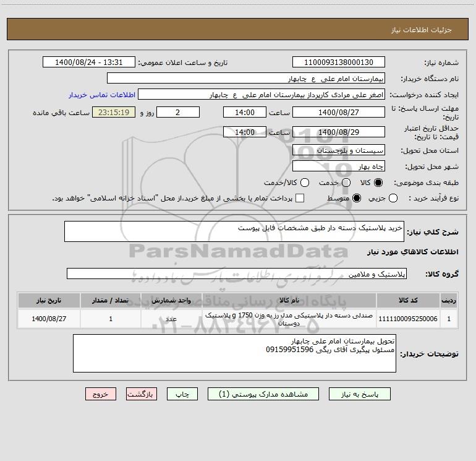
Task: Click the hour field next to 1400/08/29
Action: 245,132
